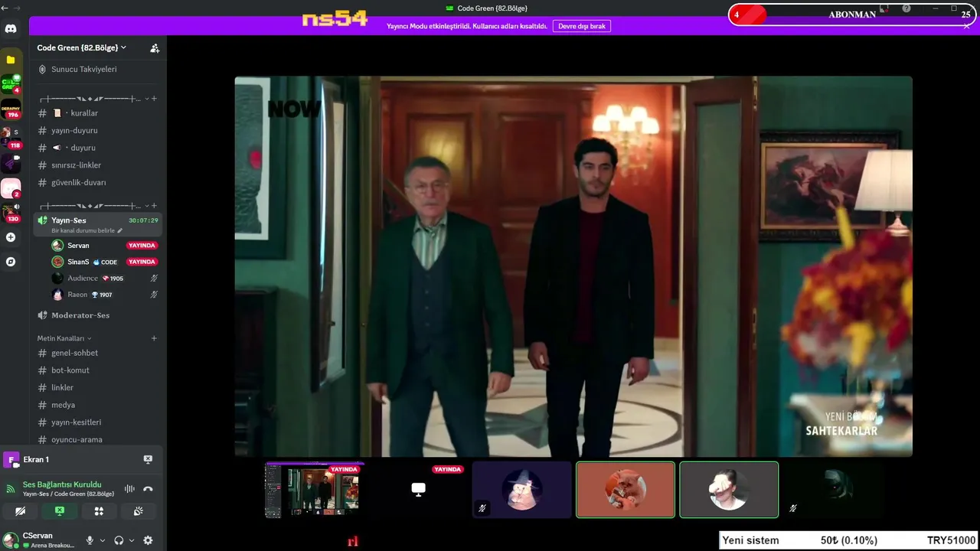Viewport: 980px width, 551px height.
Task: Open the güvenlik-duvarı channel
Action: (99, 183)
